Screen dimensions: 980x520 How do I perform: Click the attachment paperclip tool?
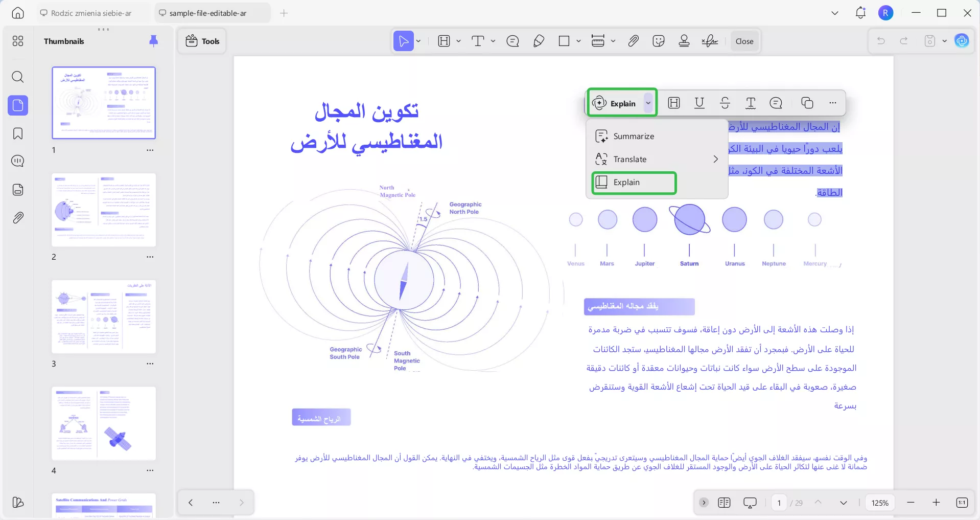633,41
